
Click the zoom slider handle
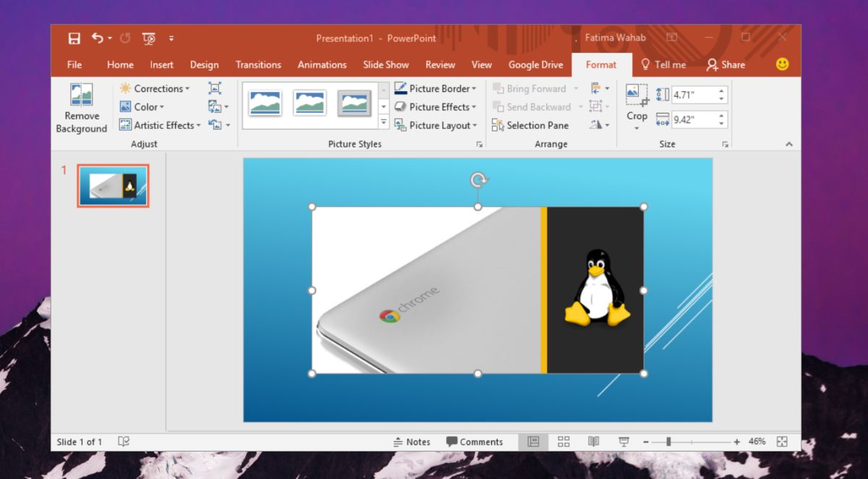click(668, 441)
